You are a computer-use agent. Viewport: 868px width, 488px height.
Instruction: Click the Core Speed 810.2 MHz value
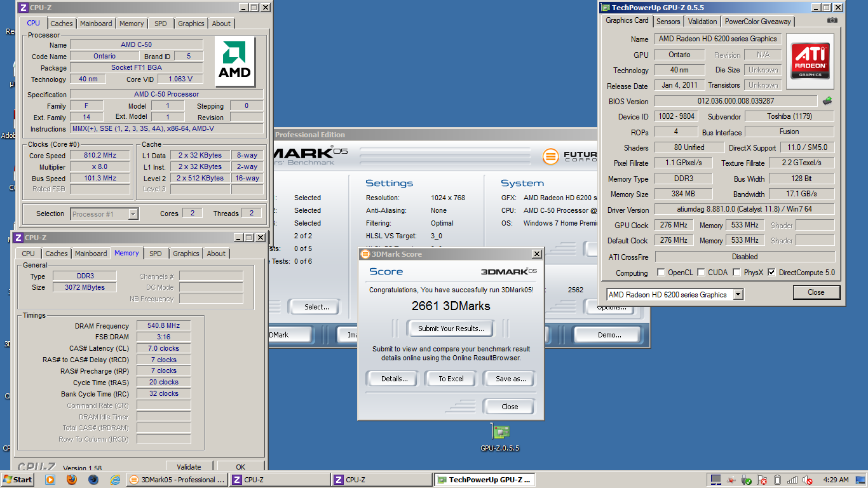click(101, 156)
